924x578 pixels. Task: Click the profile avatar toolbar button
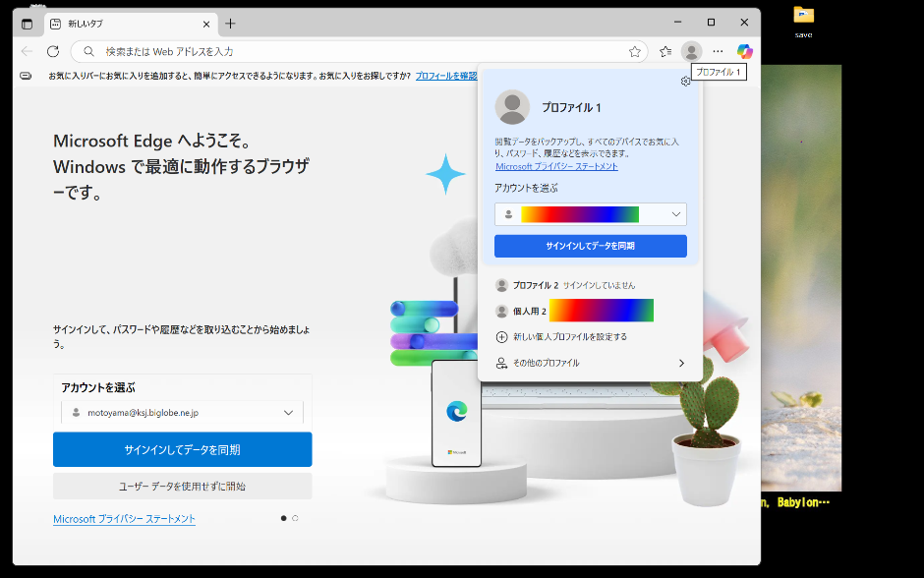coord(691,52)
